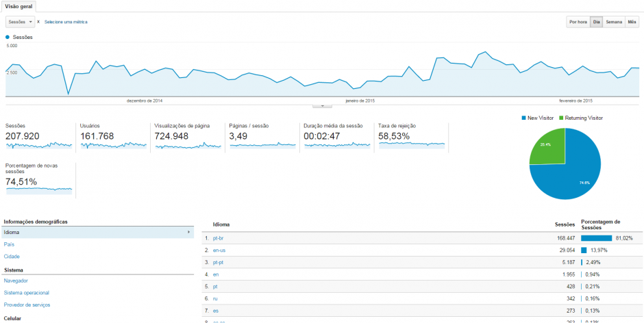Click the ru language link
This screenshot has height=323, width=644.
tap(215, 298)
